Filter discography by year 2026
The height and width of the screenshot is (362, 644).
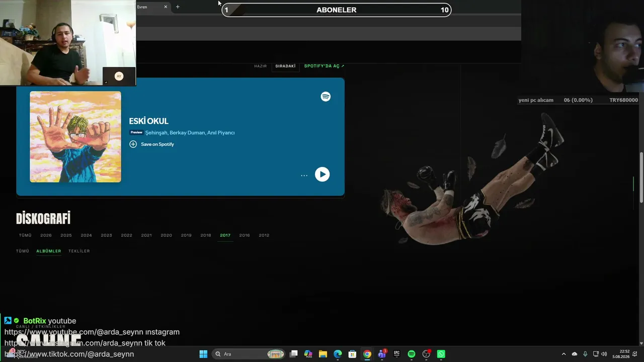(46, 235)
